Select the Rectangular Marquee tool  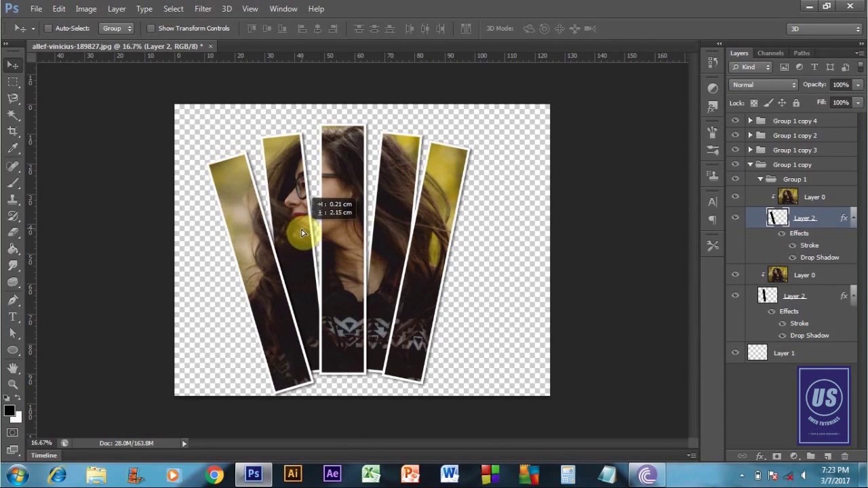[x=13, y=82]
